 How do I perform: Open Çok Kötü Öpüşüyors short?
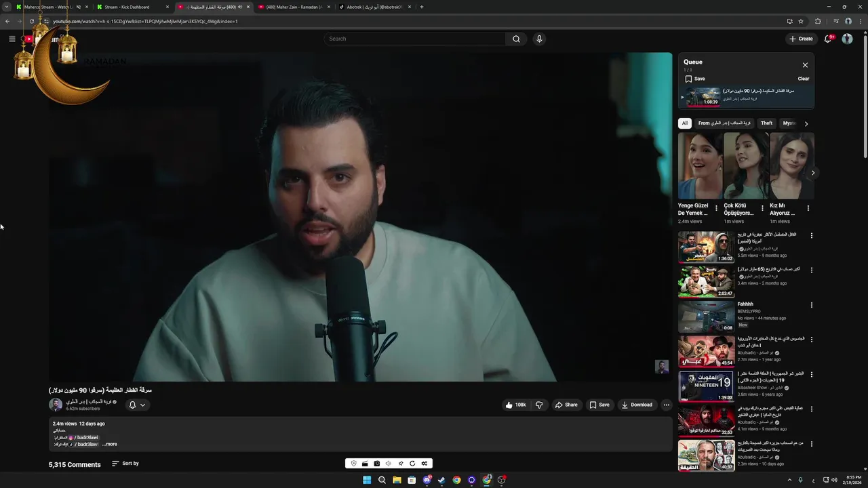pyautogui.click(x=746, y=166)
